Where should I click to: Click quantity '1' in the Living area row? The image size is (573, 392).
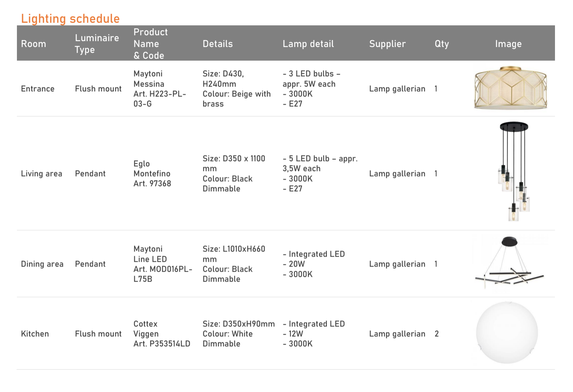tap(436, 174)
